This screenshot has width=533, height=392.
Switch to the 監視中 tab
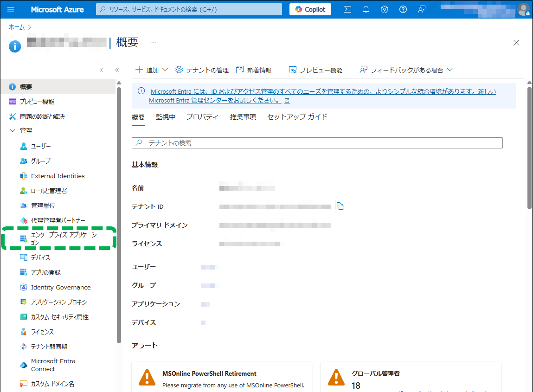pyautogui.click(x=166, y=117)
